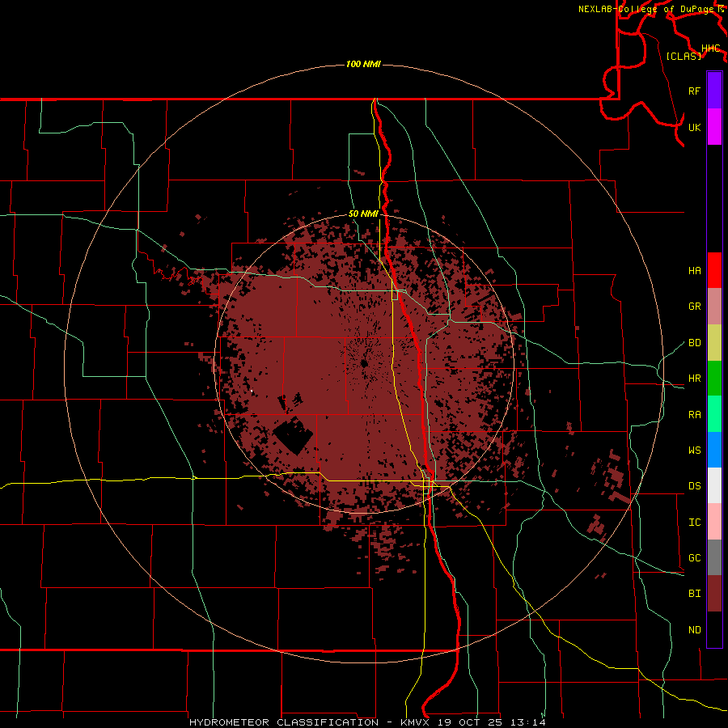Click the 100 NMI range ring label
The image size is (728, 728).
[x=363, y=64]
